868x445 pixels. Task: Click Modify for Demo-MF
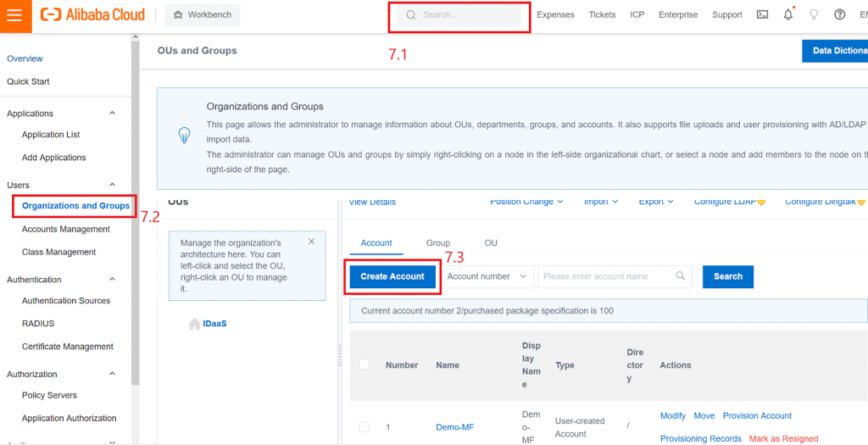tap(672, 415)
